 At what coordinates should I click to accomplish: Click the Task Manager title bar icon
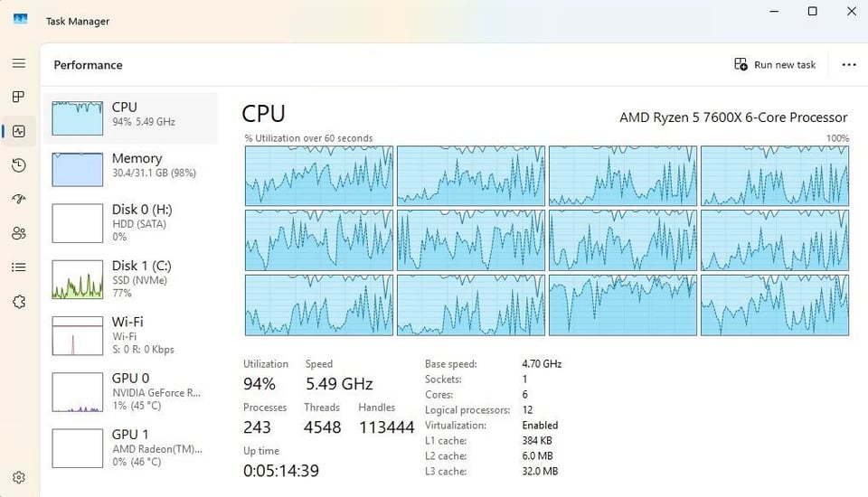[20, 19]
